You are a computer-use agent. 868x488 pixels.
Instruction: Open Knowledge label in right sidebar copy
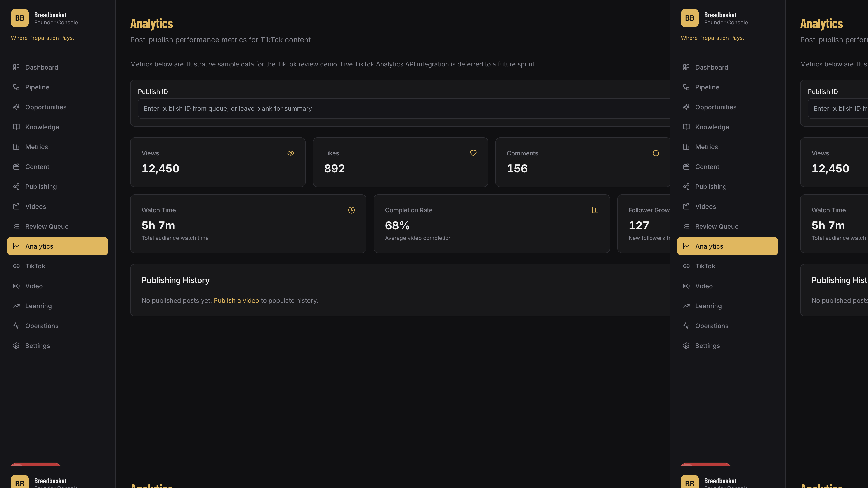point(712,127)
